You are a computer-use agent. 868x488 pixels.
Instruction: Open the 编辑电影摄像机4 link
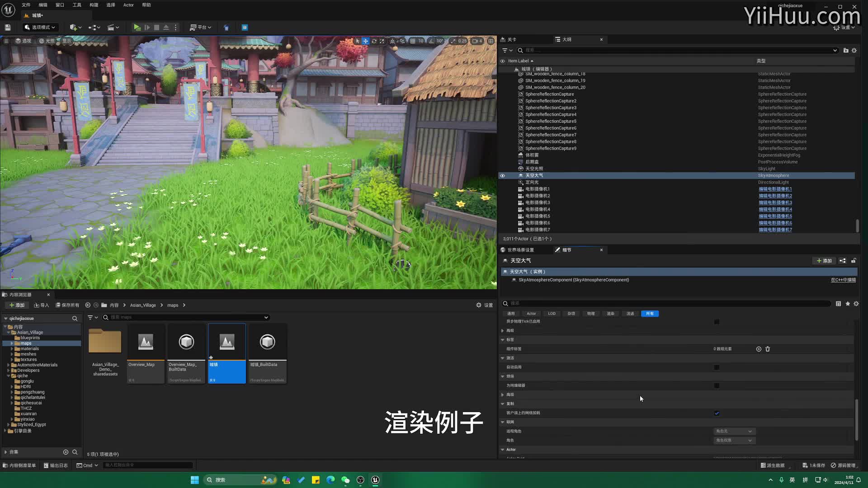[775, 210]
